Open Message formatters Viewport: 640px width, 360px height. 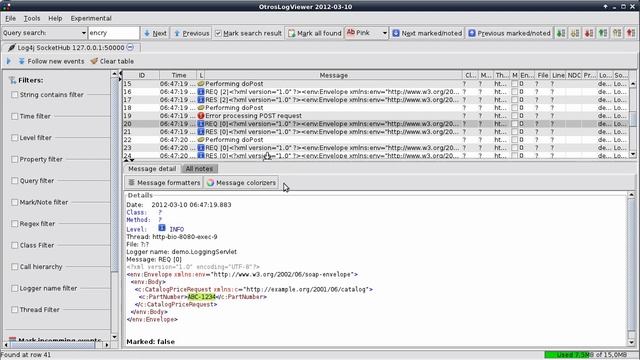coord(164,182)
